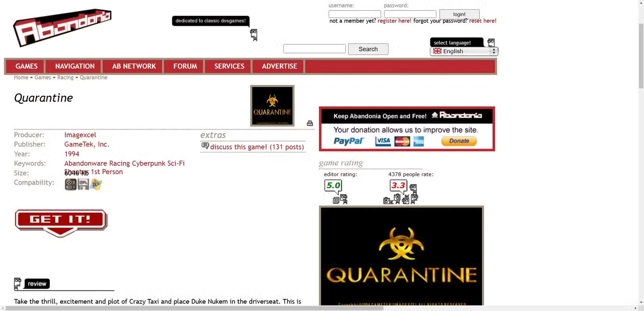Click the small Quarantine box art thumbnail

pyautogui.click(x=272, y=106)
